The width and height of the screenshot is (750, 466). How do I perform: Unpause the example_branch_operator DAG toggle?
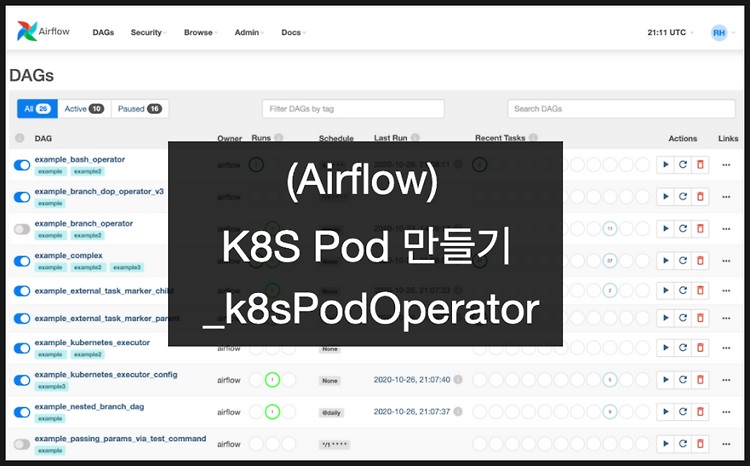click(22, 229)
